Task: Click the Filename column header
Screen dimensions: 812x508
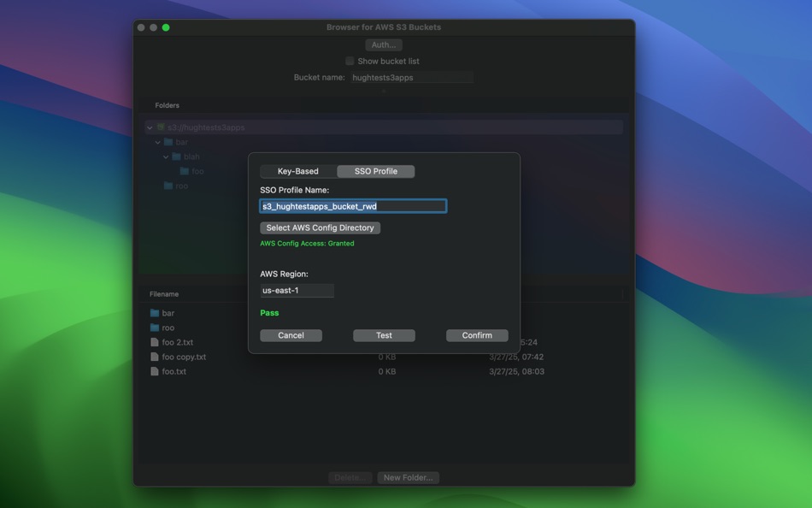Action: 164,294
